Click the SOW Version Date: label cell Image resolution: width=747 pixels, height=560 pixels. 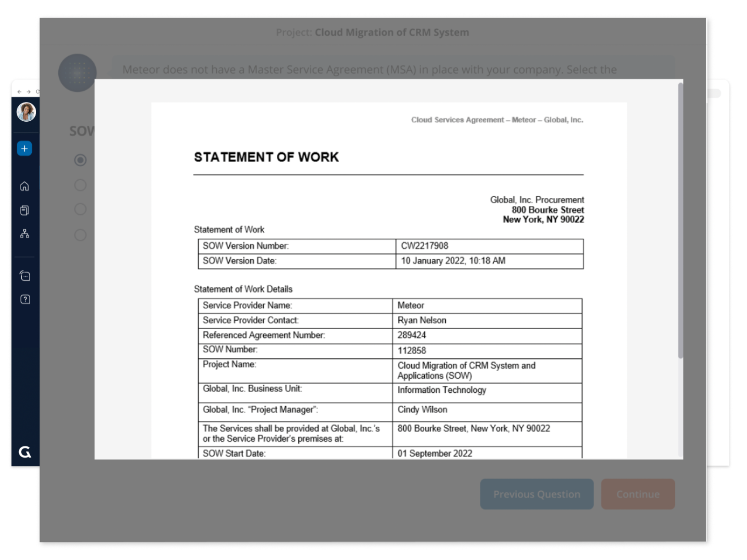[x=297, y=261]
